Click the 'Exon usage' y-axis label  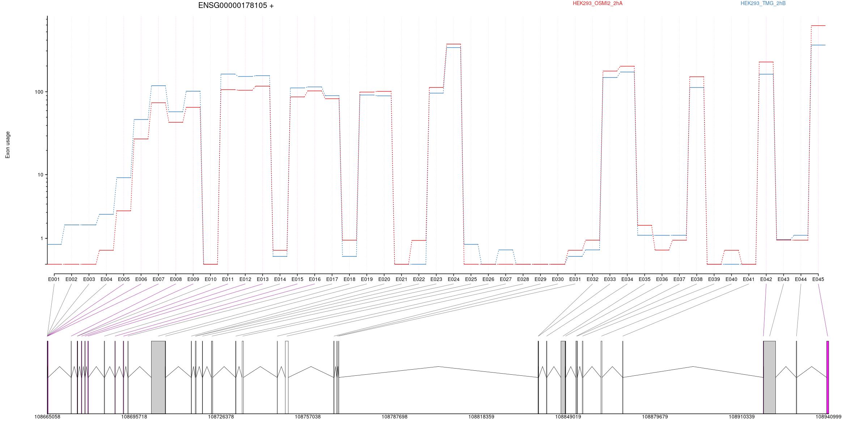click(x=8, y=145)
